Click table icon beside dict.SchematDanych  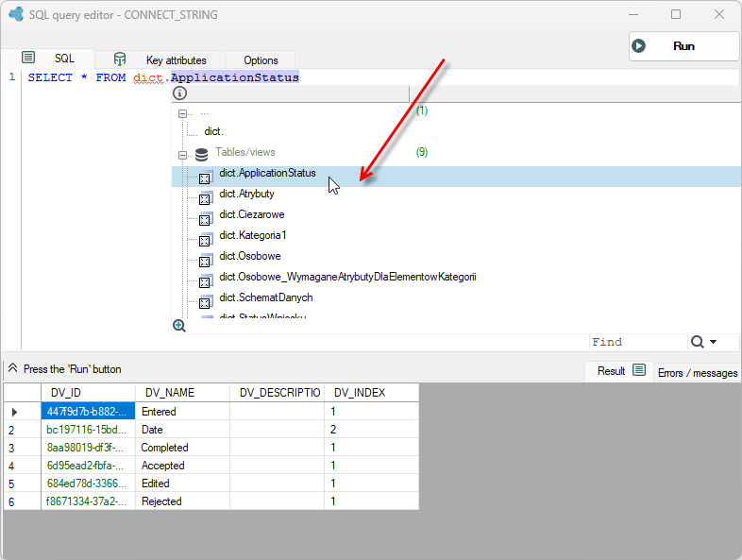pos(206,301)
